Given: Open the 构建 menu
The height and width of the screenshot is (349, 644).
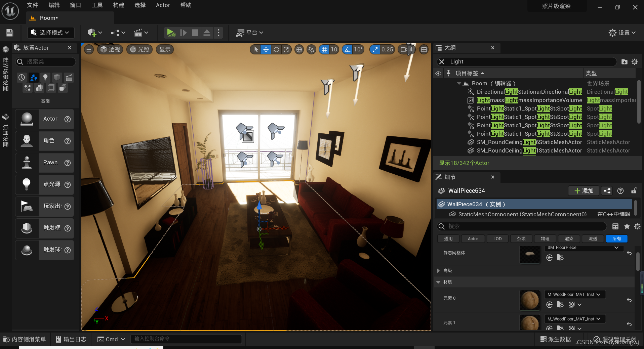Looking at the screenshot, I should [119, 5].
